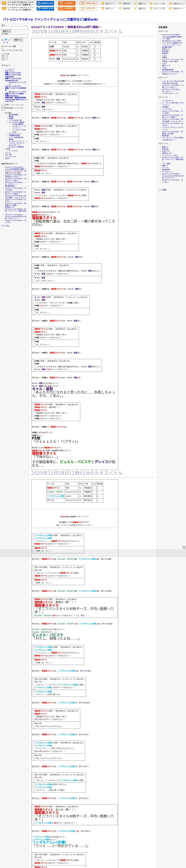Expand the 関連資料集-バトロイ以外 section
The width and height of the screenshot is (186, 868).
coord(3,108)
